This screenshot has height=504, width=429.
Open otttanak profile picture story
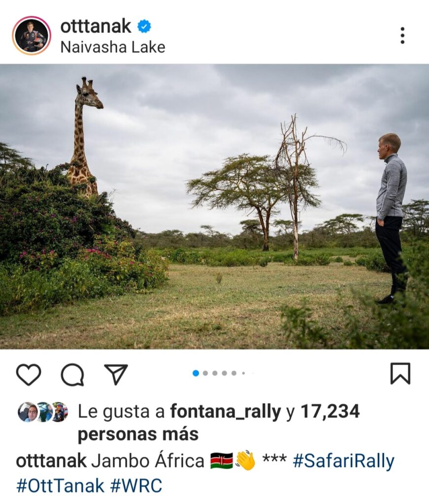coord(32,35)
